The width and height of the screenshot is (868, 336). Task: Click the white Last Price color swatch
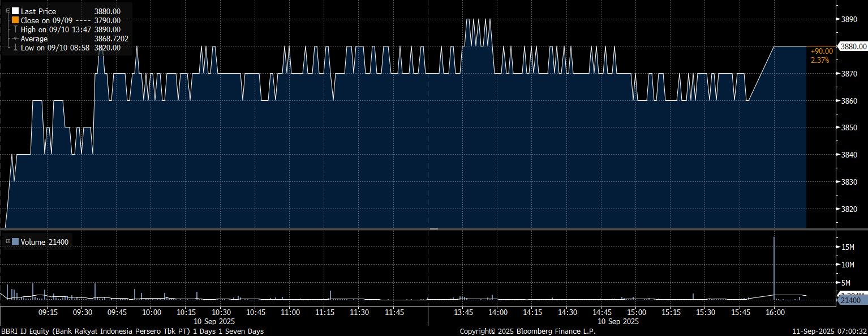tap(15, 11)
